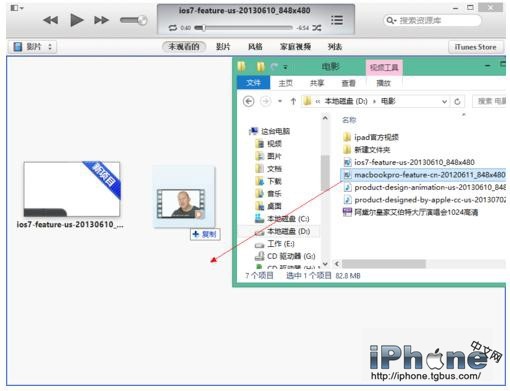Select the 新建文件夹 folder

click(x=366, y=150)
